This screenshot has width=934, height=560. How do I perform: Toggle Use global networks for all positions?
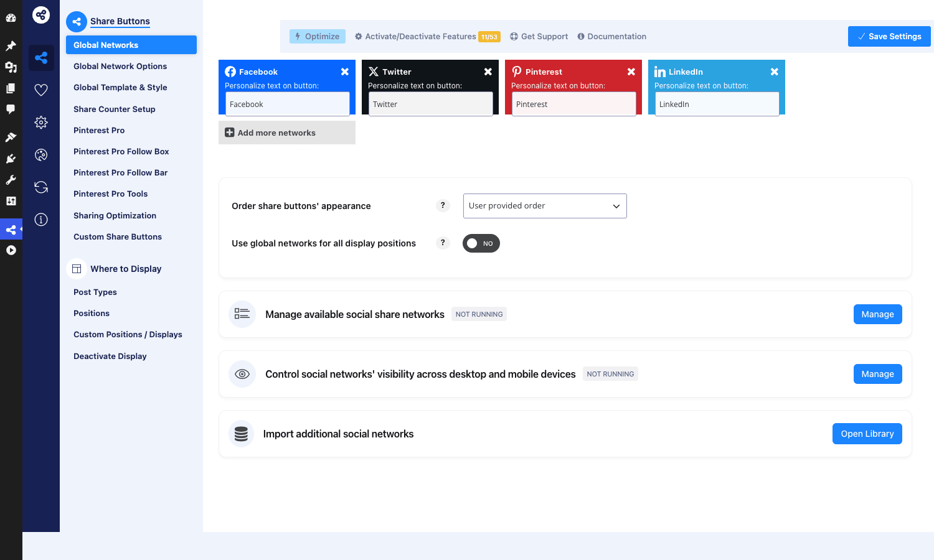(481, 243)
